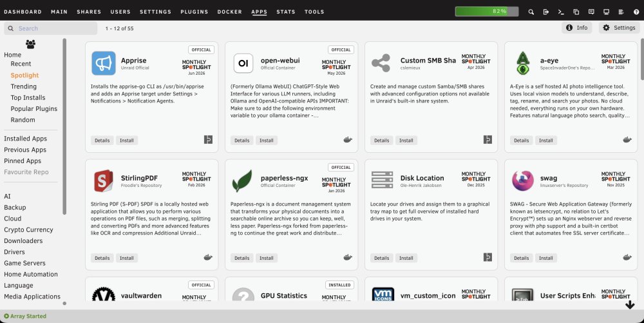Select Top Installs in the sidebar
Viewport: 644px width, 323px height.
[28, 97]
